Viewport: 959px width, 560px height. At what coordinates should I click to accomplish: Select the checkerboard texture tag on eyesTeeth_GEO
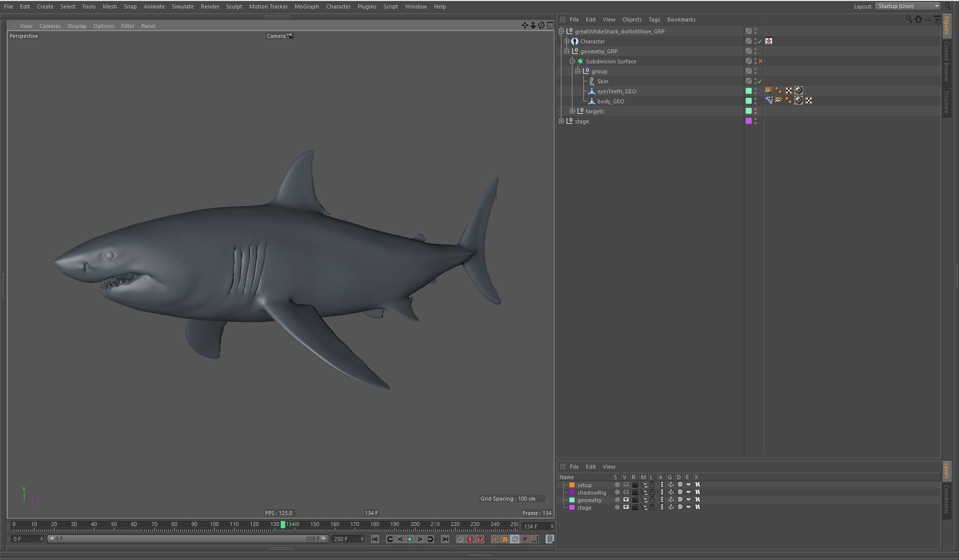789,90
